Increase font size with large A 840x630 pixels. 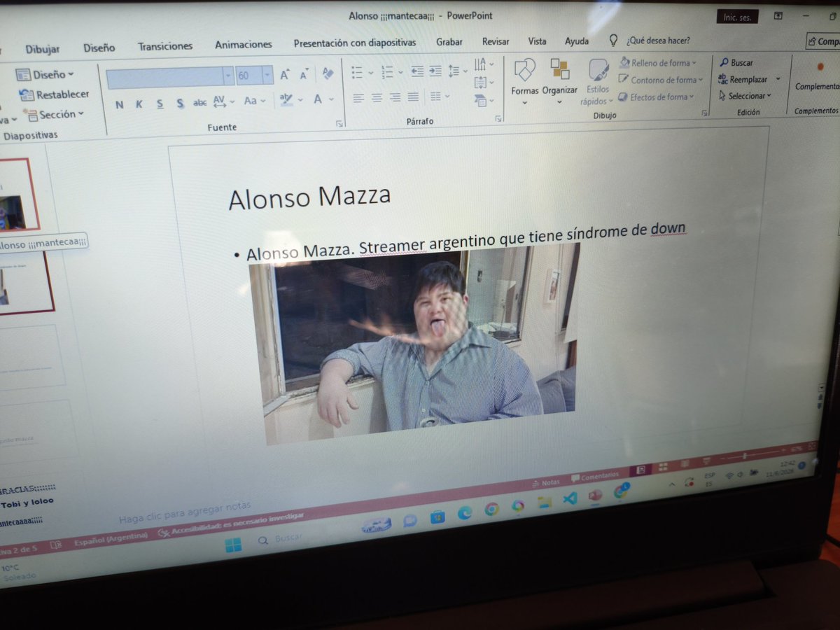(x=285, y=75)
